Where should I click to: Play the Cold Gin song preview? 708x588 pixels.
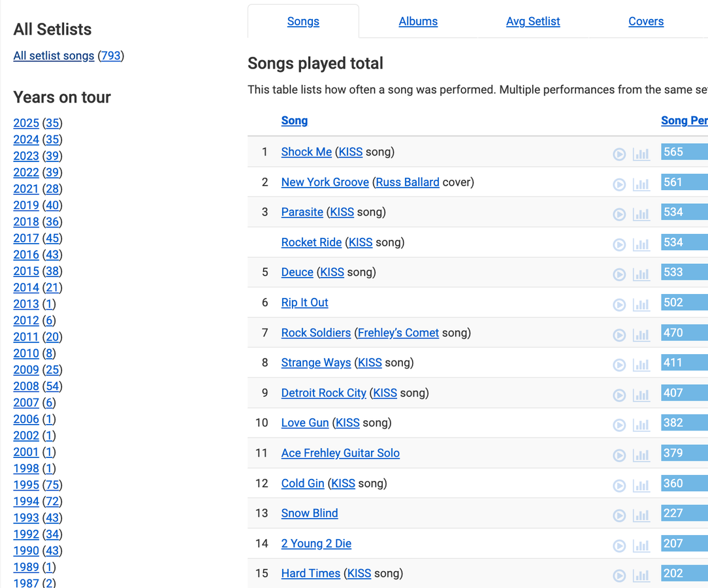tap(619, 485)
